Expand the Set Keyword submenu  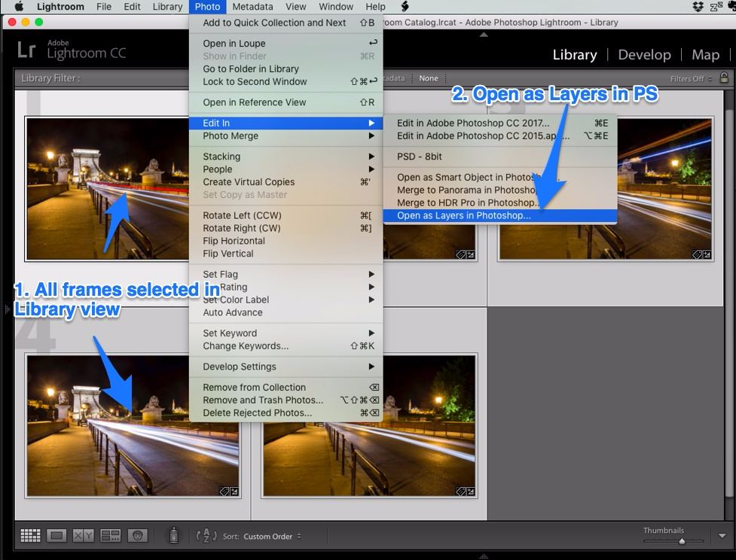[286, 333]
